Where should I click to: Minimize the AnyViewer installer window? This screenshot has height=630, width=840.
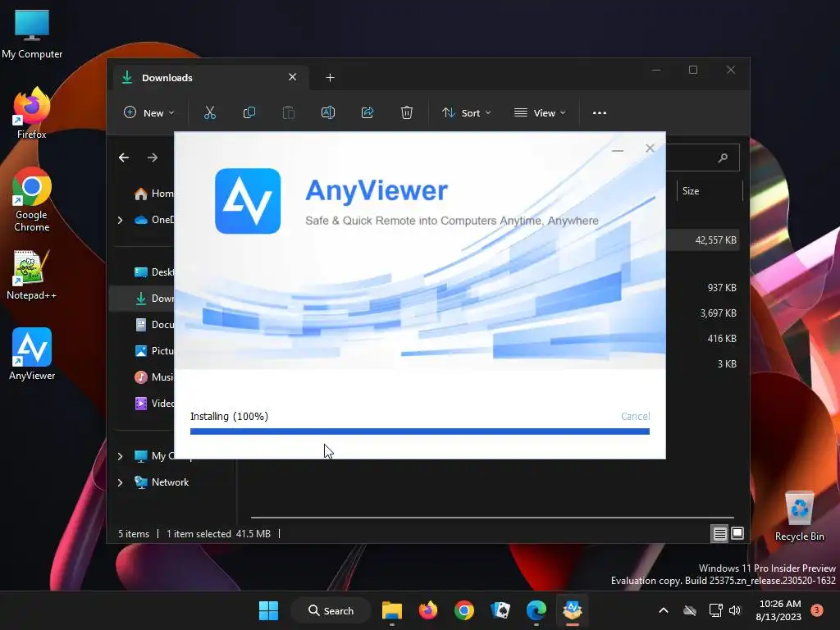coord(618,149)
